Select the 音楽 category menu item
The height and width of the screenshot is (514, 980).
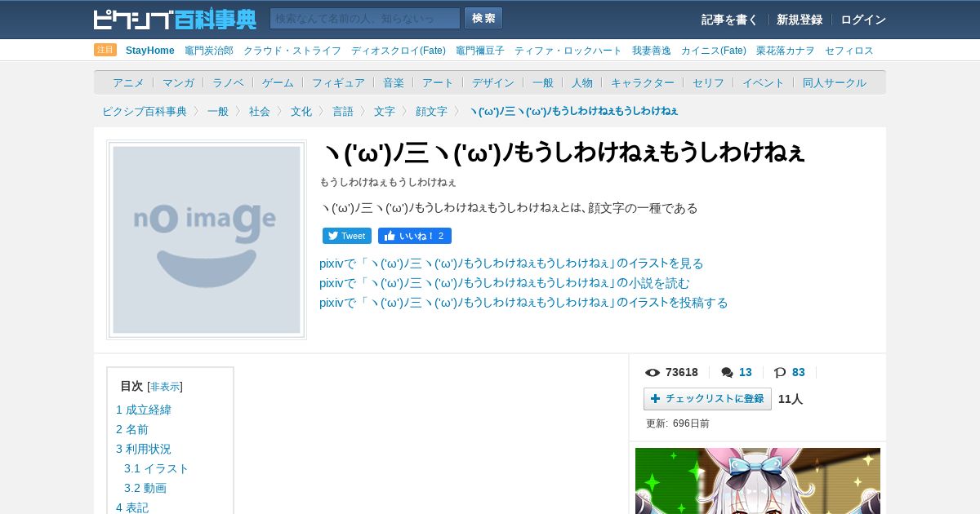(394, 82)
